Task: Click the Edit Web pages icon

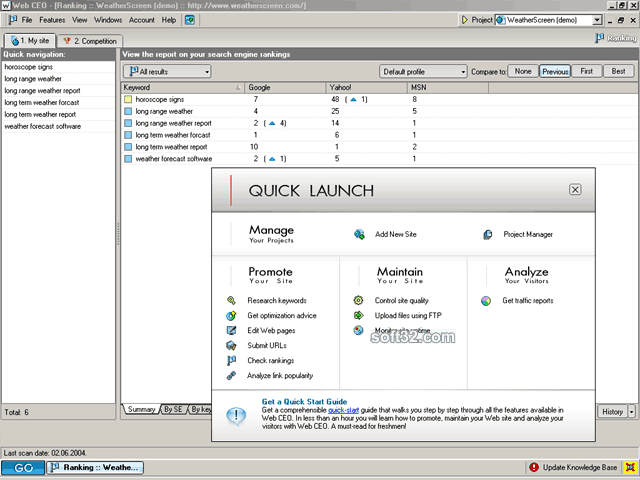Action: click(231, 331)
